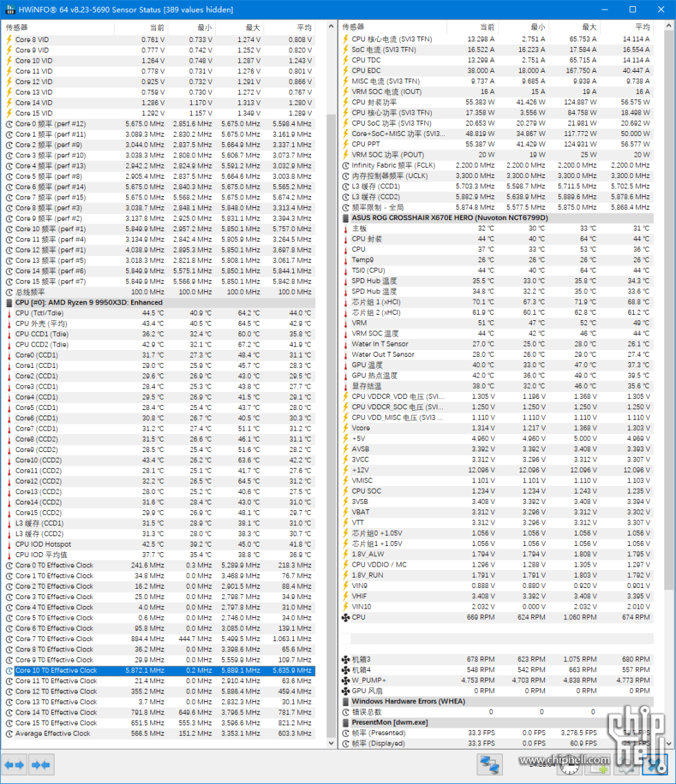
Task: Select the CPU 封装功率 sensor row
Action: pos(496,102)
